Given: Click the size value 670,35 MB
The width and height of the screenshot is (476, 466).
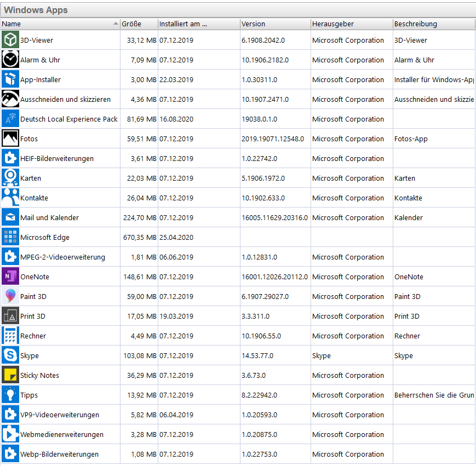Looking at the screenshot, I should coord(140,238).
